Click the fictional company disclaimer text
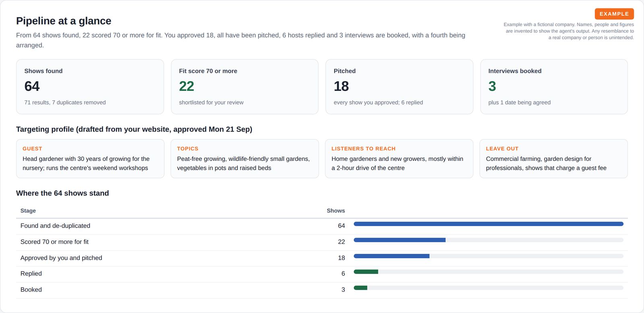Viewport: 644px width, 313px height. (x=568, y=31)
